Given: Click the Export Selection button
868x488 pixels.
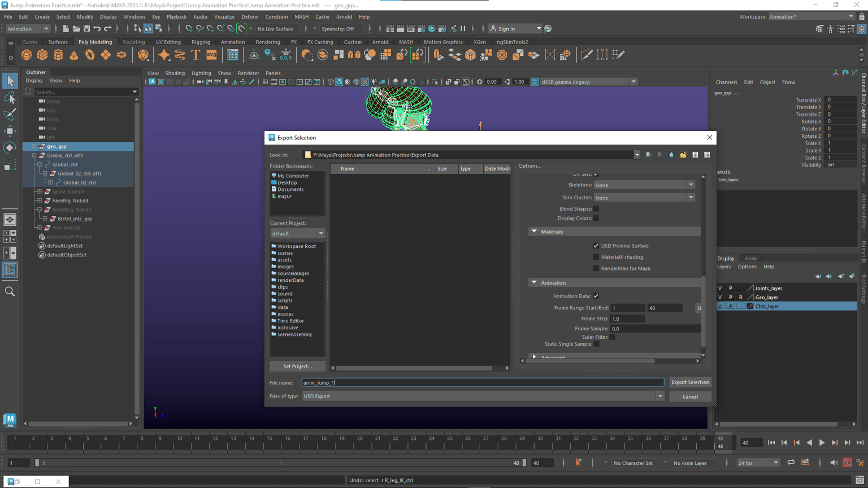Looking at the screenshot, I should pyautogui.click(x=690, y=382).
